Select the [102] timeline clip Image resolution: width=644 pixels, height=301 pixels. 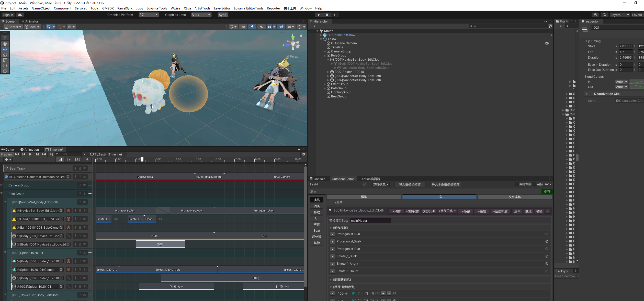160,244
